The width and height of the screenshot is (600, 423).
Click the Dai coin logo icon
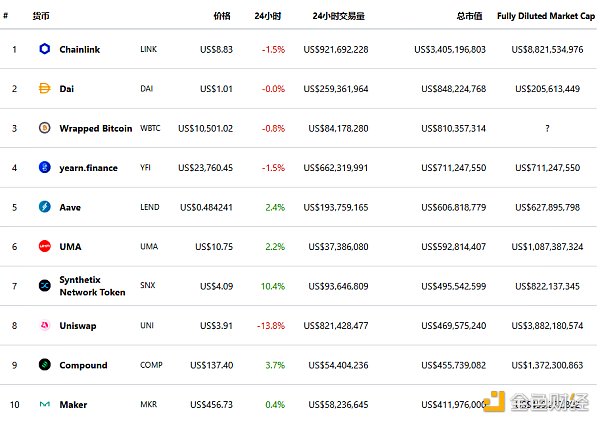tap(44, 88)
